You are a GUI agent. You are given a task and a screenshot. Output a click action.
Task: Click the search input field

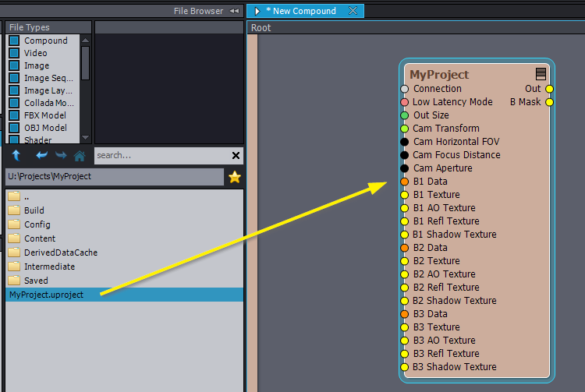pos(160,155)
